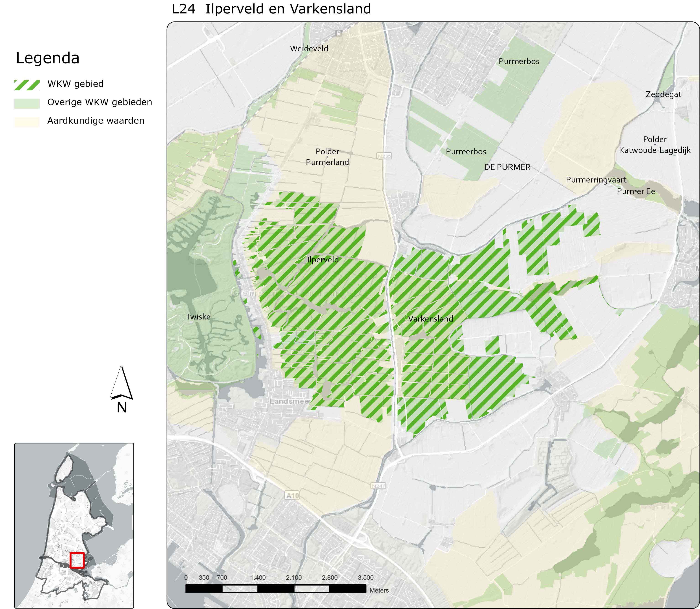Image resolution: width=700 pixels, height=609 pixels.
Task: Click the scale bar
Action: point(275,589)
